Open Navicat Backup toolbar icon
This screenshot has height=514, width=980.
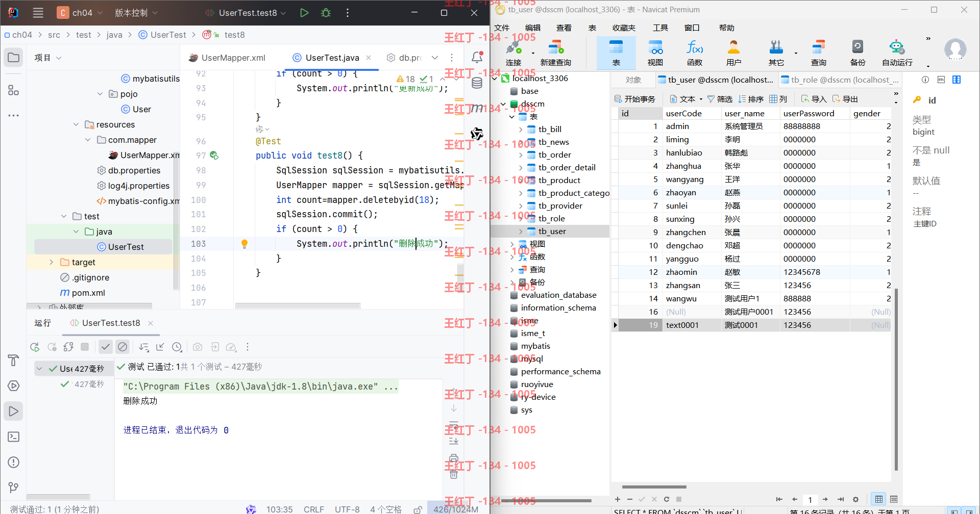point(857,53)
